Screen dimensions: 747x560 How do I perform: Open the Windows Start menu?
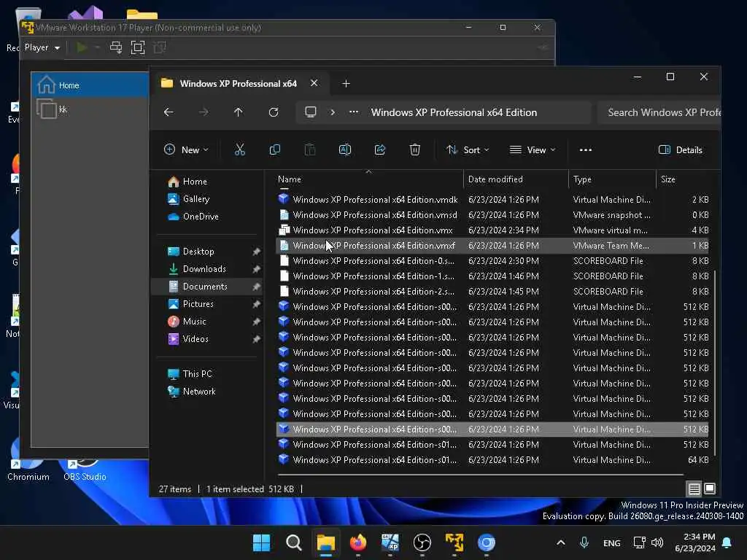tap(261, 542)
